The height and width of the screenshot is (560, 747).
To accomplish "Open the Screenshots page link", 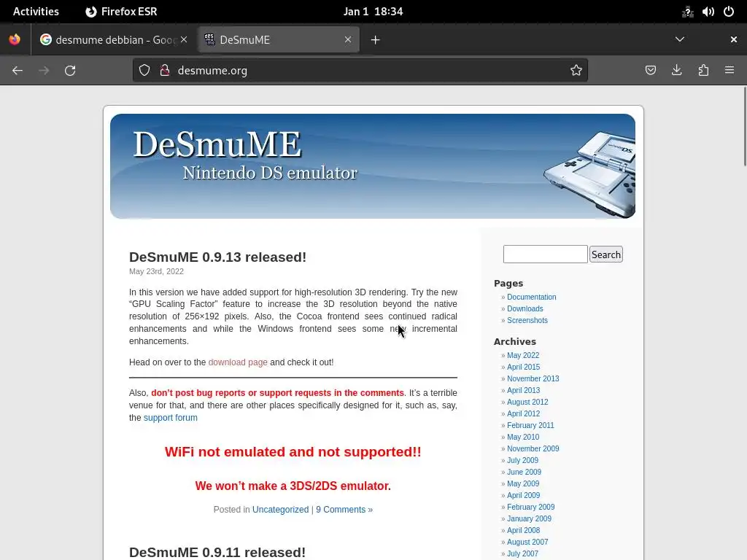I will (527, 321).
